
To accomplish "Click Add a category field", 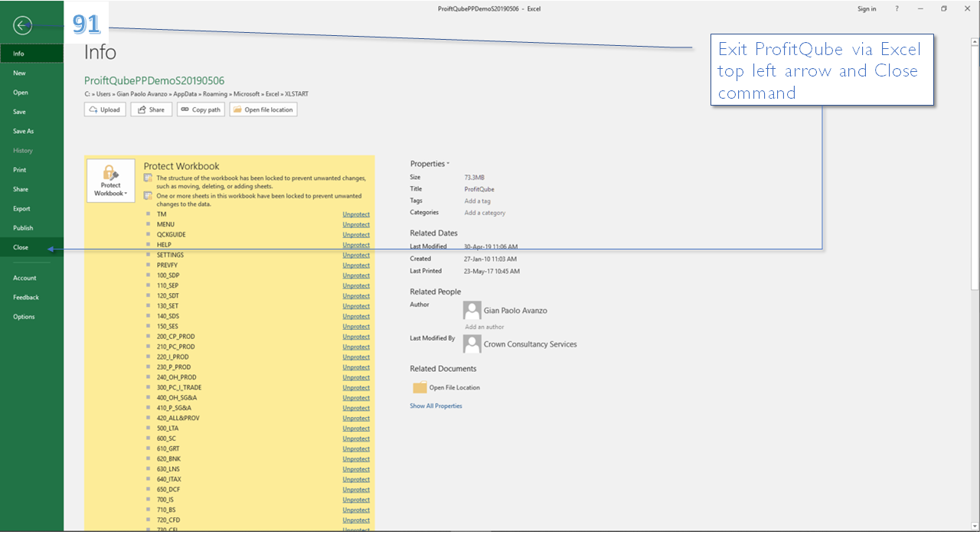I will [485, 213].
